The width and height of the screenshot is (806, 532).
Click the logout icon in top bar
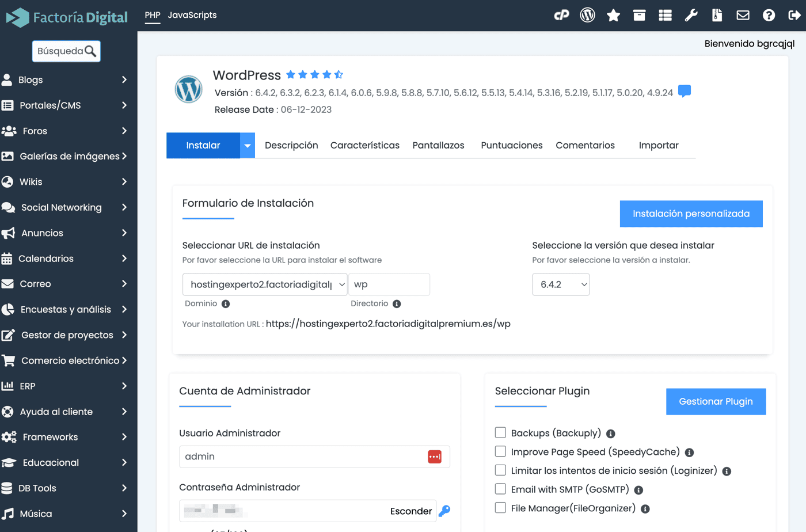pos(794,16)
